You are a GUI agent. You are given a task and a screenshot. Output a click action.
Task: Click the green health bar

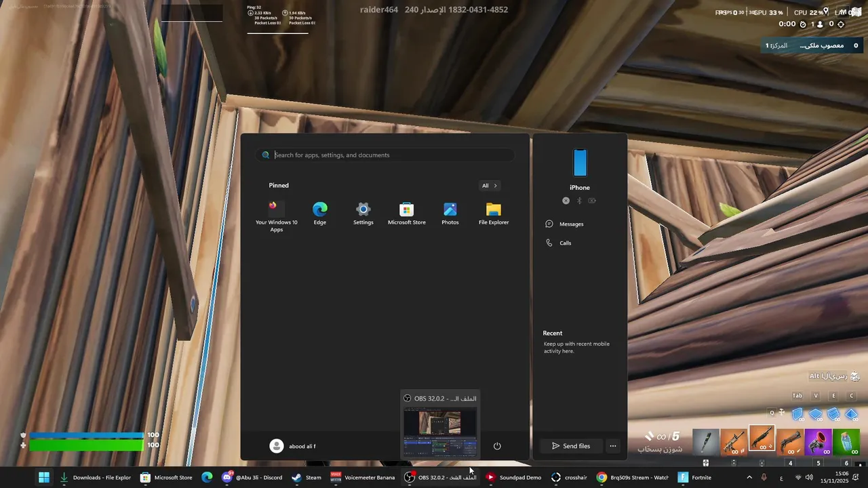(86, 445)
